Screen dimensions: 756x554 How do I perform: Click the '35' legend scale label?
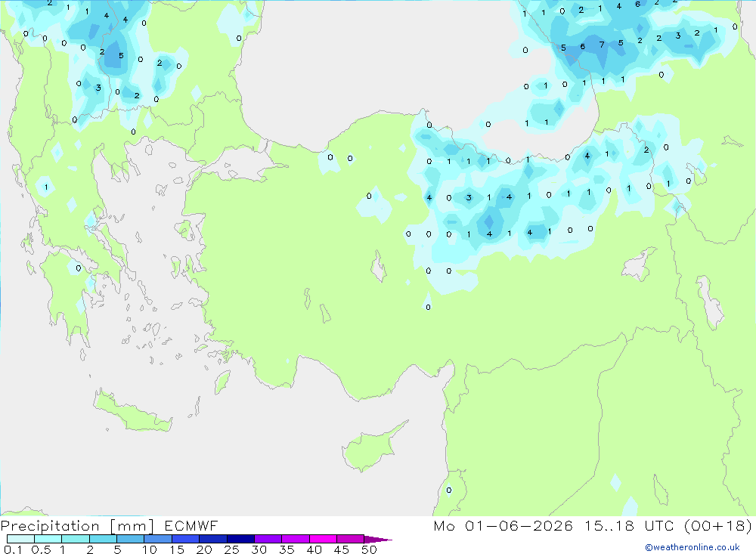pos(287,549)
